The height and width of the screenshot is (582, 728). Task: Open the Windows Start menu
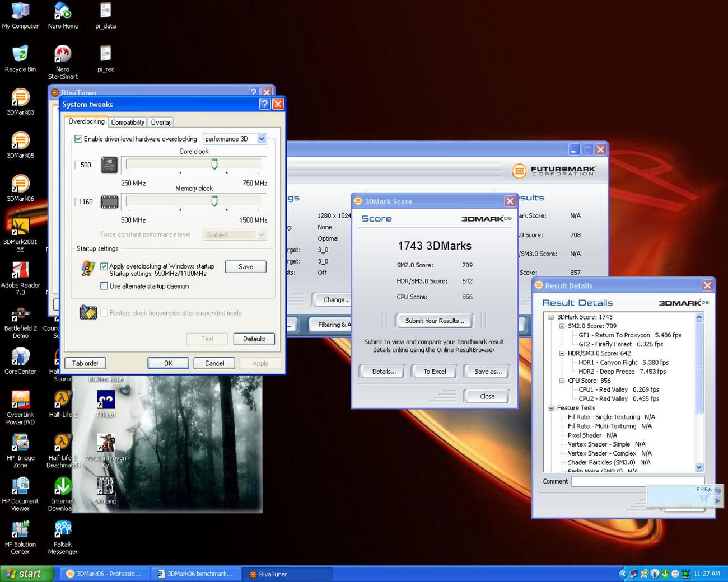click(x=27, y=574)
